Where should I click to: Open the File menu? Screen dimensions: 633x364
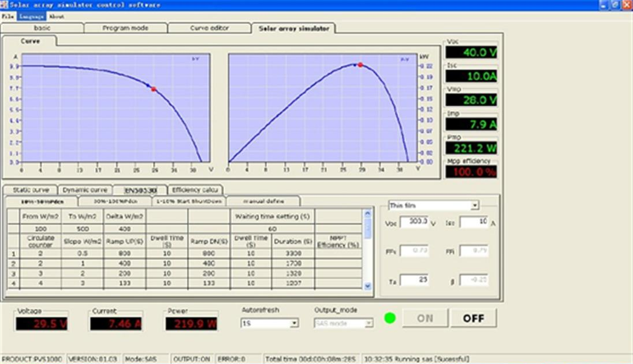click(x=7, y=17)
